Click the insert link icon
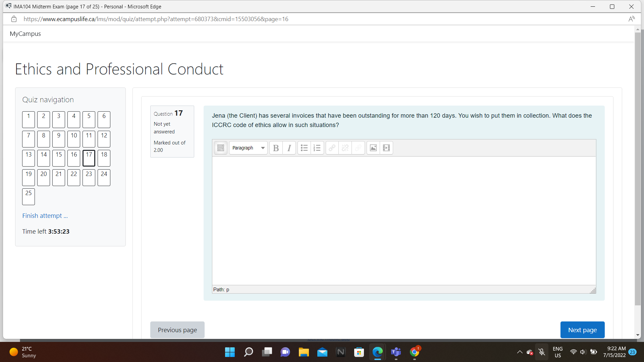 [332, 148]
